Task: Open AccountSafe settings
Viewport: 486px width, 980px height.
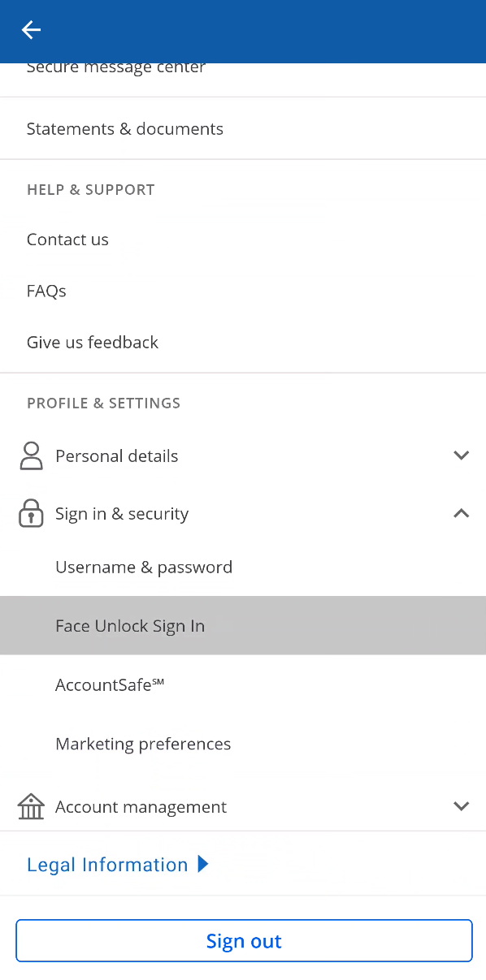Action: tap(109, 684)
